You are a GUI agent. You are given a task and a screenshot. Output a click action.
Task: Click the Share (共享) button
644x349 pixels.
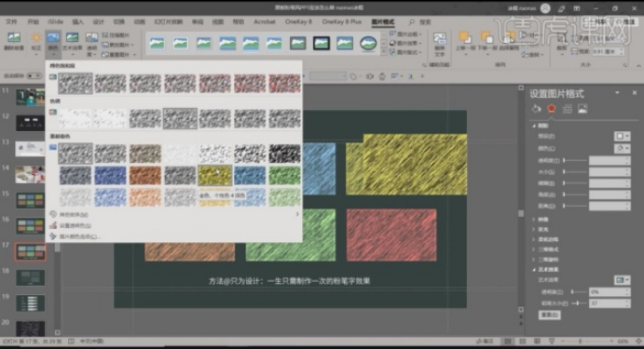pos(598,21)
